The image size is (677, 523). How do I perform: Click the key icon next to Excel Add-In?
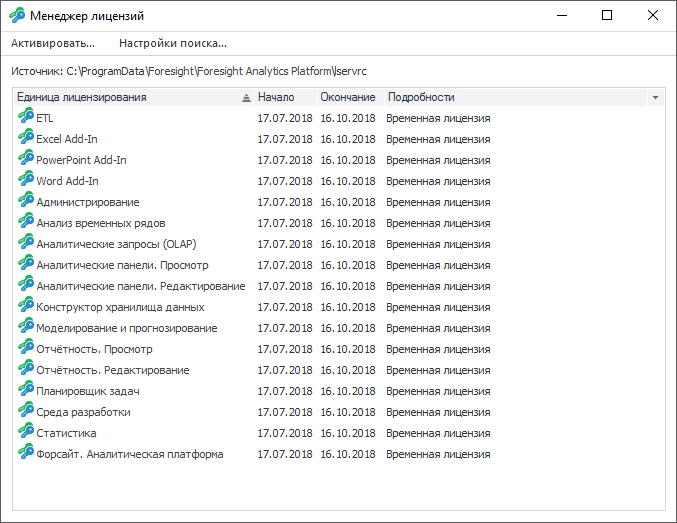click(26, 138)
